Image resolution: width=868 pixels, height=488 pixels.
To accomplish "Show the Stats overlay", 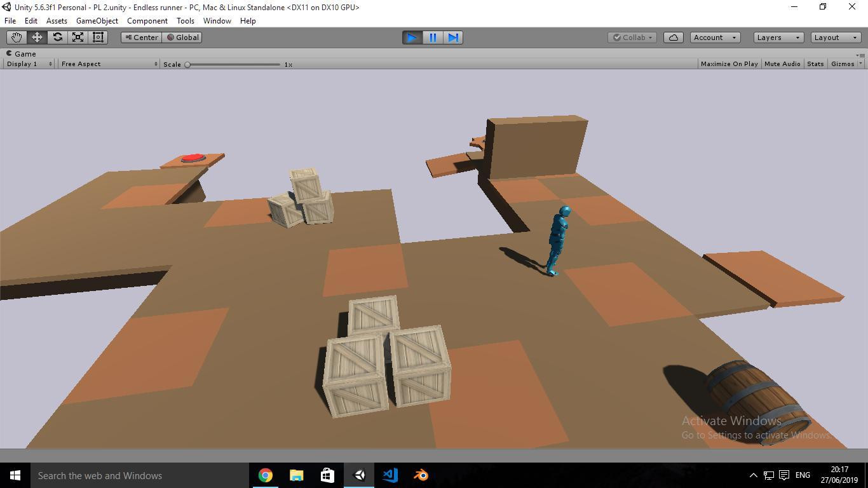I will tap(815, 64).
